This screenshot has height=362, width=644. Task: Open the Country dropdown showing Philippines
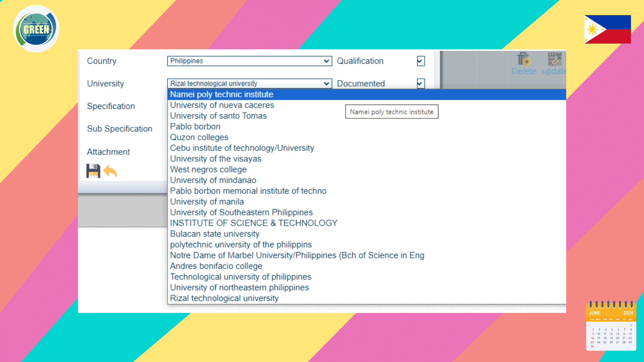[x=249, y=61]
